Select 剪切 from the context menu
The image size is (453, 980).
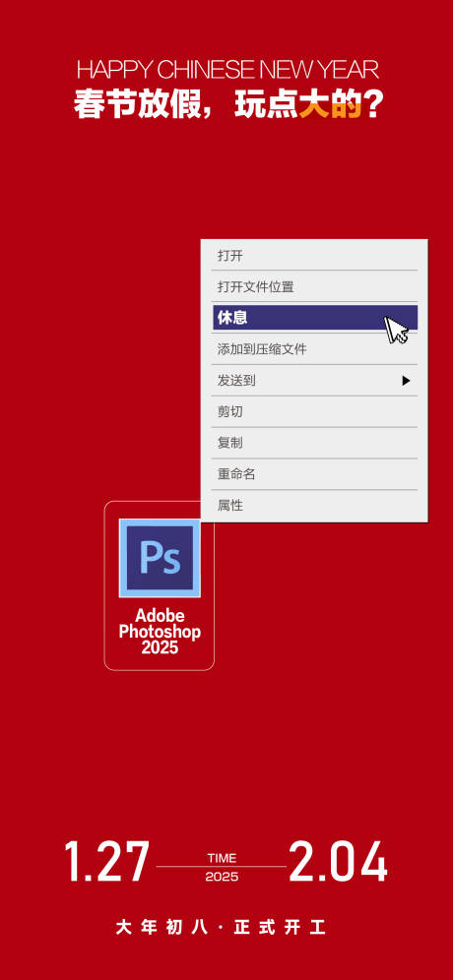(315, 411)
